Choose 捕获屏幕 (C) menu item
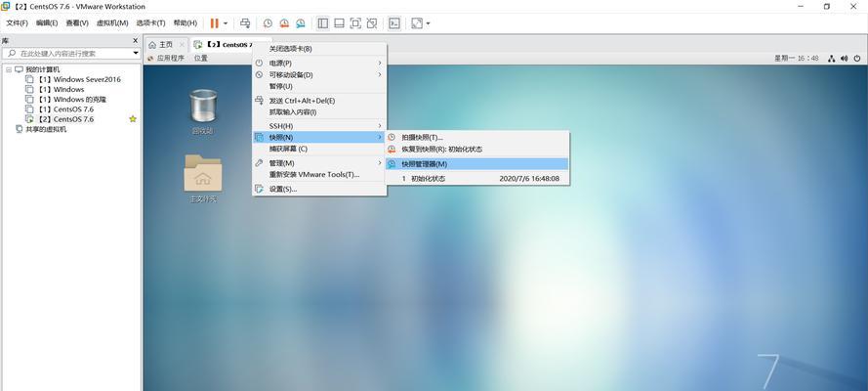Screen dimensions: 868x391 pos(319,149)
